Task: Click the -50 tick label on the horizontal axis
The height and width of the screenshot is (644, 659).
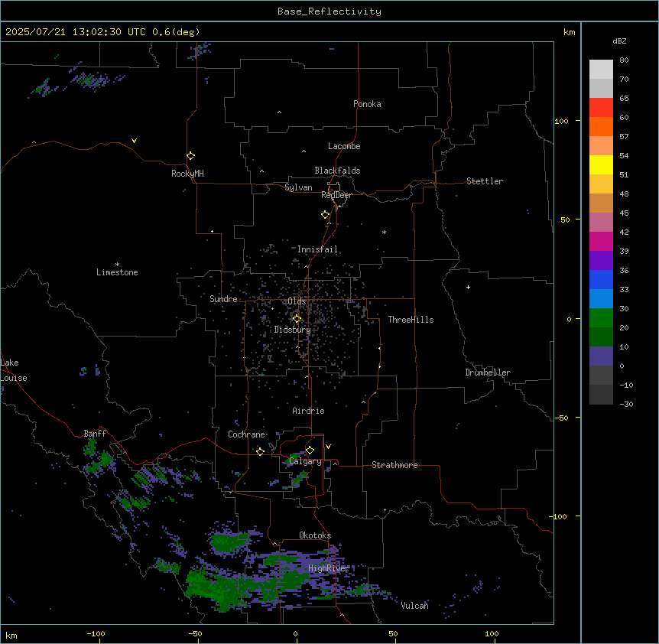Action: (x=195, y=633)
